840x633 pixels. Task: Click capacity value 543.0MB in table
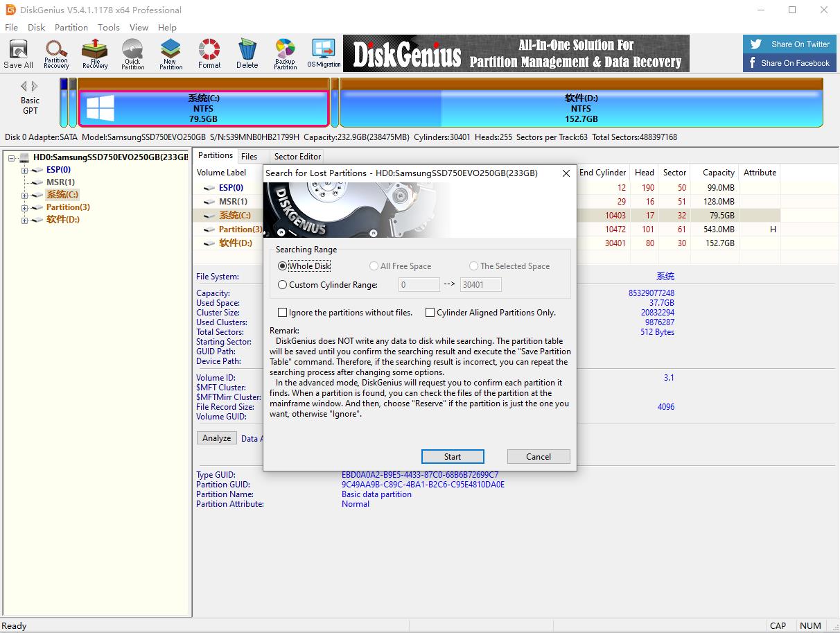pos(719,229)
